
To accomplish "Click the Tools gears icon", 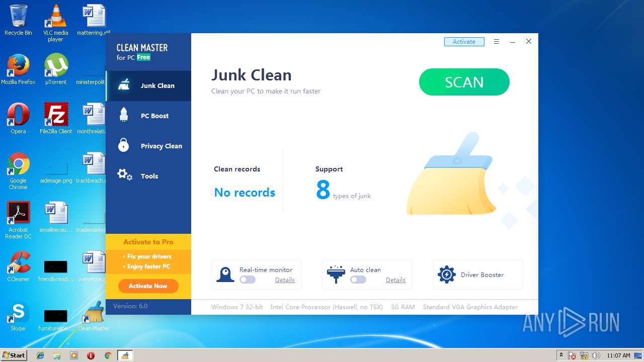I will (x=124, y=175).
